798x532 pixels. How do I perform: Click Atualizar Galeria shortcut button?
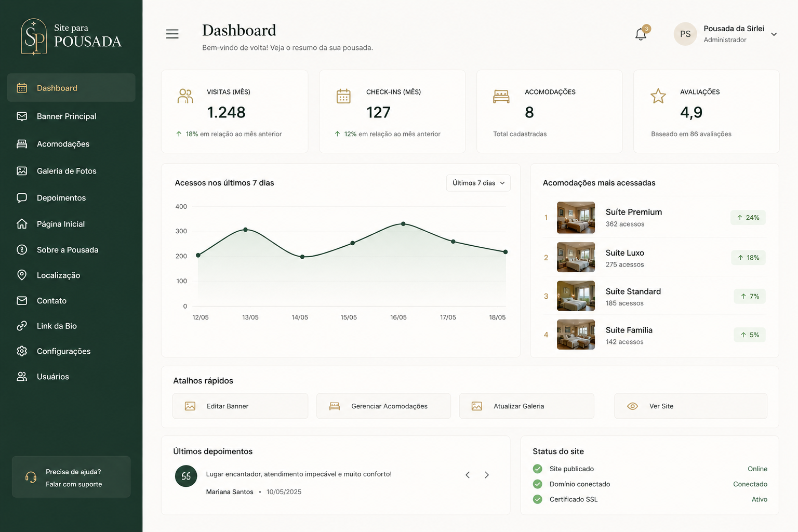526,406
